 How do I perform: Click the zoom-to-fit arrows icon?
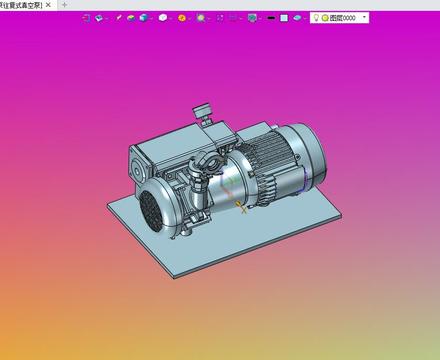click(x=220, y=18)
